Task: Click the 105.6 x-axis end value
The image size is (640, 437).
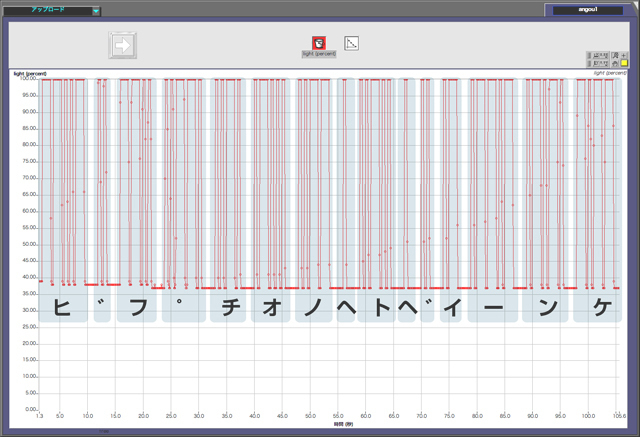Action: 619,416
